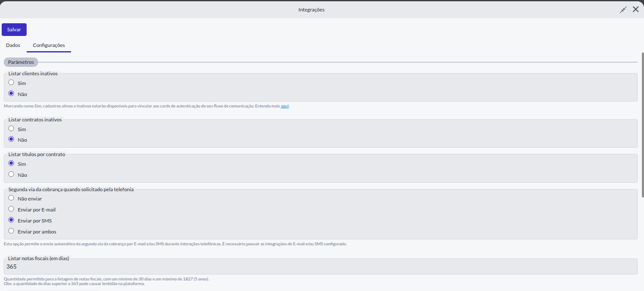The height and width of the screenshot is (291, 644).
Task: Open the Configurações tab
Action: coord(49,45)
